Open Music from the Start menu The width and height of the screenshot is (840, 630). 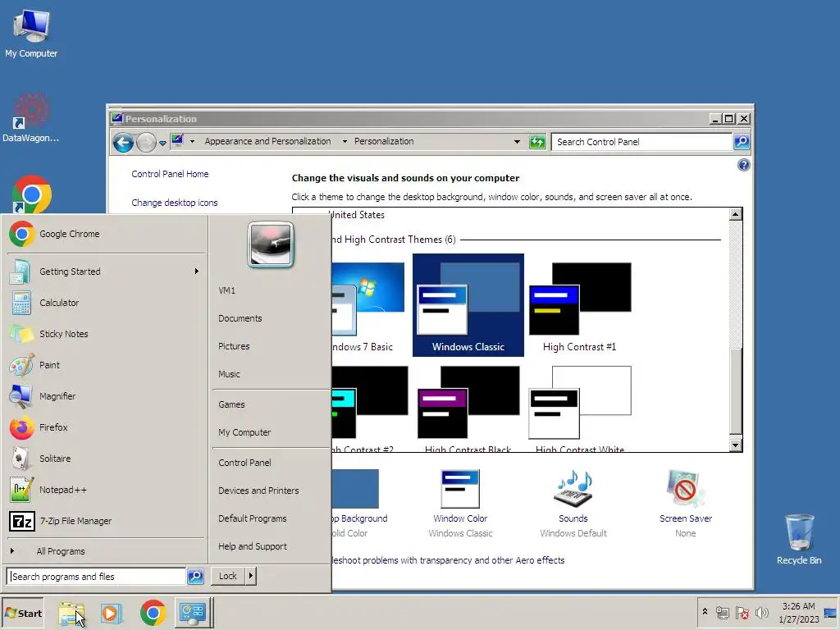click(230, 374)
